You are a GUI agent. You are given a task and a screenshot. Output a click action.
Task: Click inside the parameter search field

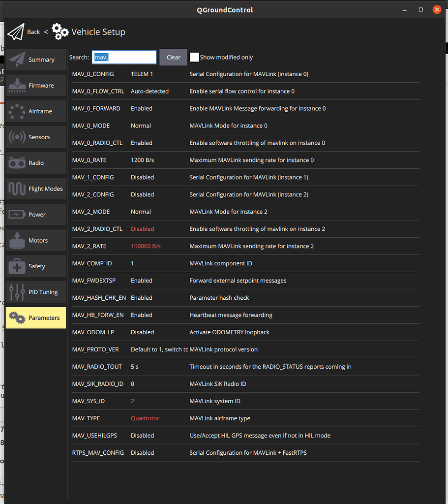(124, 57)
